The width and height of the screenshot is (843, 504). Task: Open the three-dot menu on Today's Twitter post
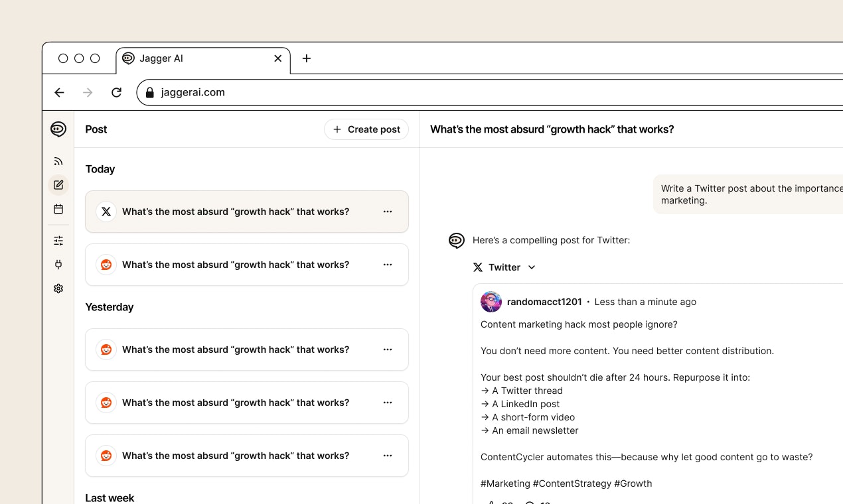(388, 212)
